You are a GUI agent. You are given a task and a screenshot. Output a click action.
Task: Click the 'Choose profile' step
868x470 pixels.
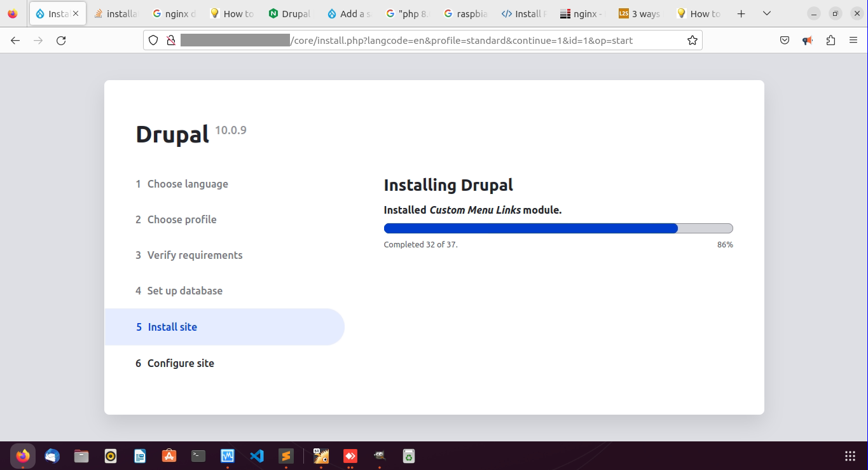182,219
